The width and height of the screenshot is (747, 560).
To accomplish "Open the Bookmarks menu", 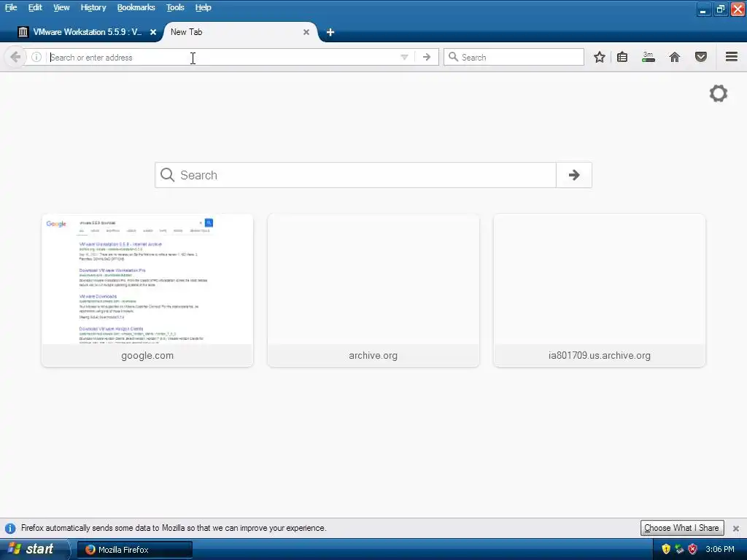I will 136,7.
